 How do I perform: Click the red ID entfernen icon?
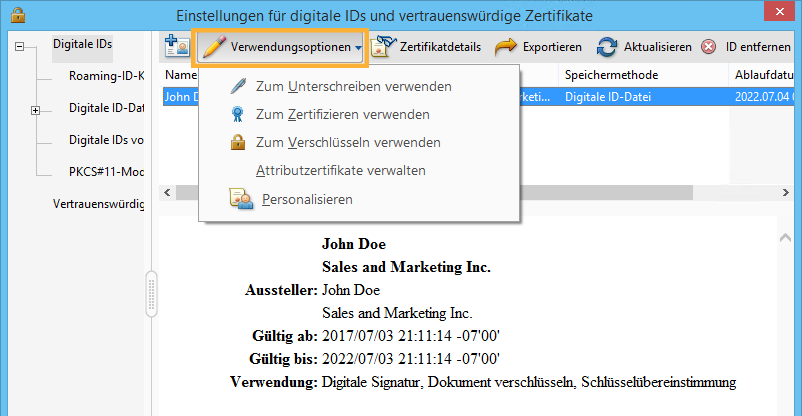708,47
